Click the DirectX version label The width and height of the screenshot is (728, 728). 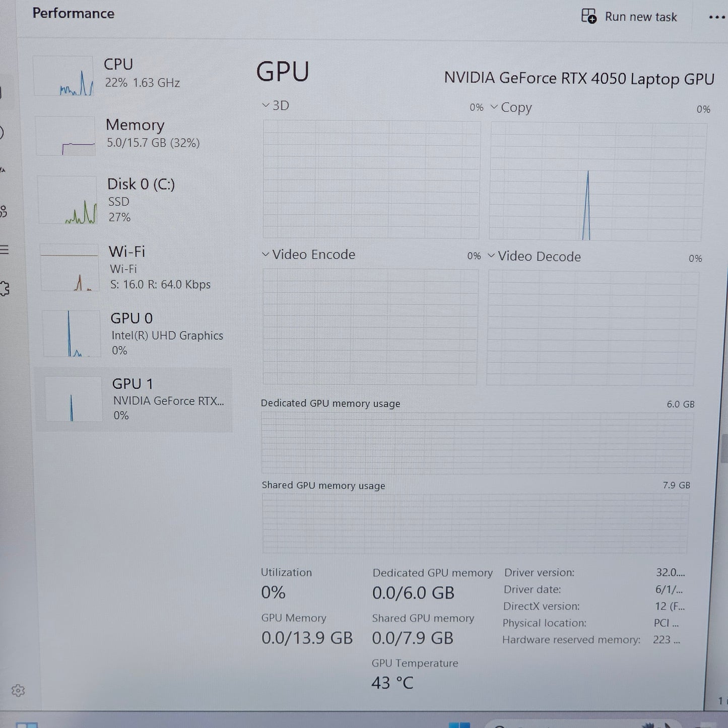pyautogui.click(x=542, y=606)
